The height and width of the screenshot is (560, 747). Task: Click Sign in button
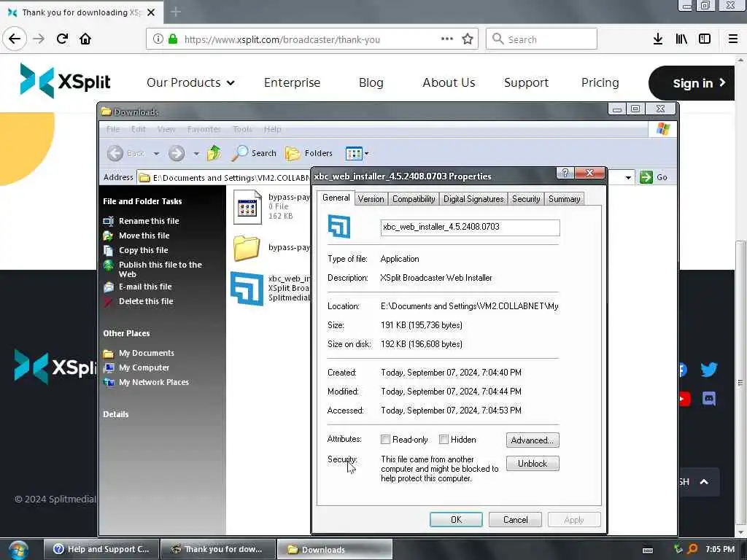point(692,83)
